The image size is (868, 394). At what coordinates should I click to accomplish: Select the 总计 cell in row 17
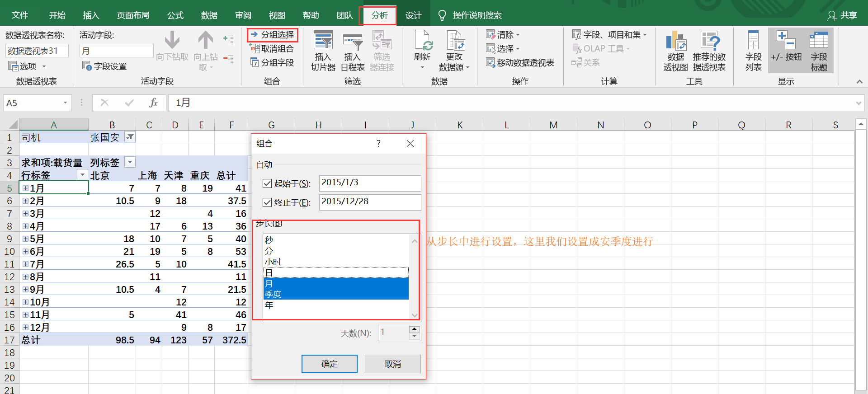pos(54,340)
